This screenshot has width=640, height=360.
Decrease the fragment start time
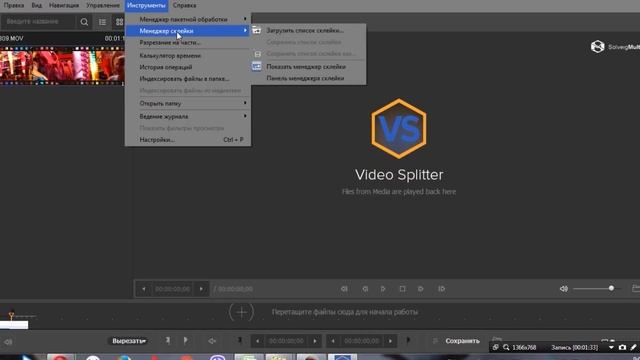click(x=258, y=341)
